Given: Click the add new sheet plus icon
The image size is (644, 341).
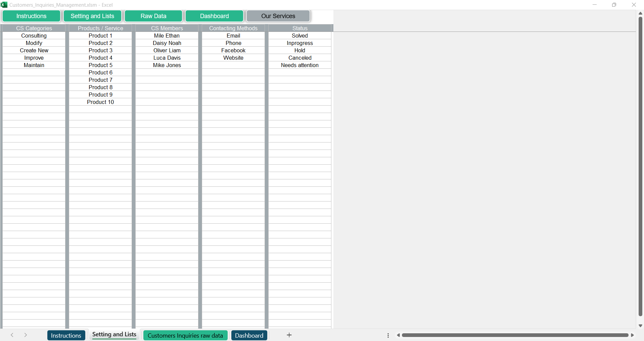Looking at the screenshot, I should point(289,335).
